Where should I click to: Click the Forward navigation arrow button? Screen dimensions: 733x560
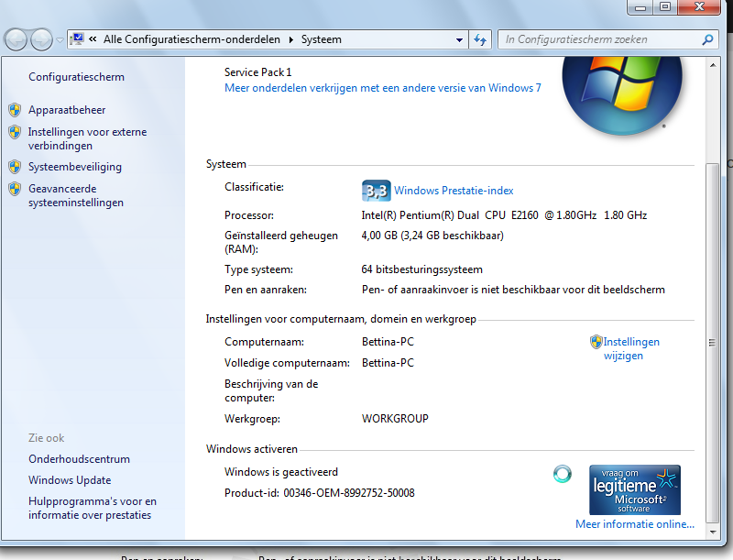coord(41,39)
